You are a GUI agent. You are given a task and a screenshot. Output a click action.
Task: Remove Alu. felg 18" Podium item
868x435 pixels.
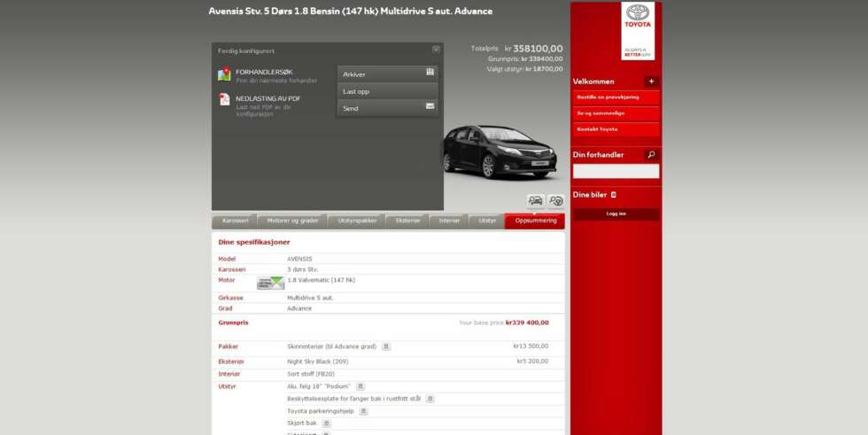[x=360, y=386]
